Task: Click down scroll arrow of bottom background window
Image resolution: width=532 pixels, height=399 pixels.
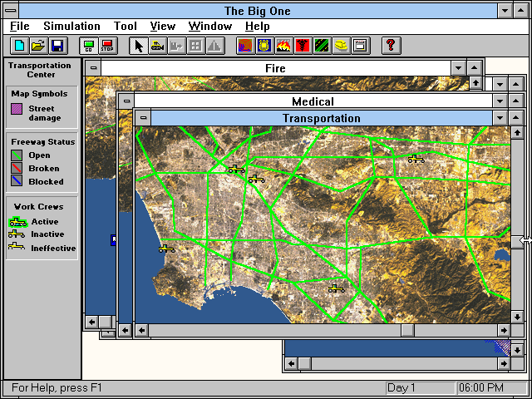Action: (x=517, y=350)
